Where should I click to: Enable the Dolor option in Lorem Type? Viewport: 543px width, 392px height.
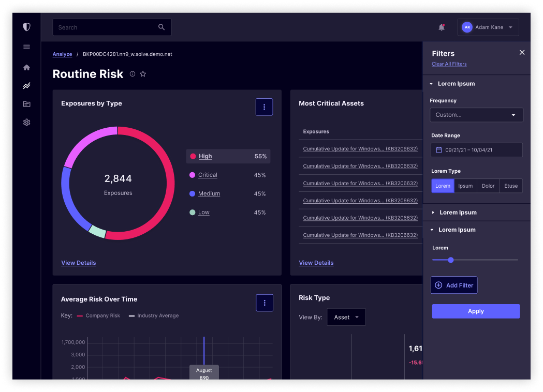coord(488,186)
